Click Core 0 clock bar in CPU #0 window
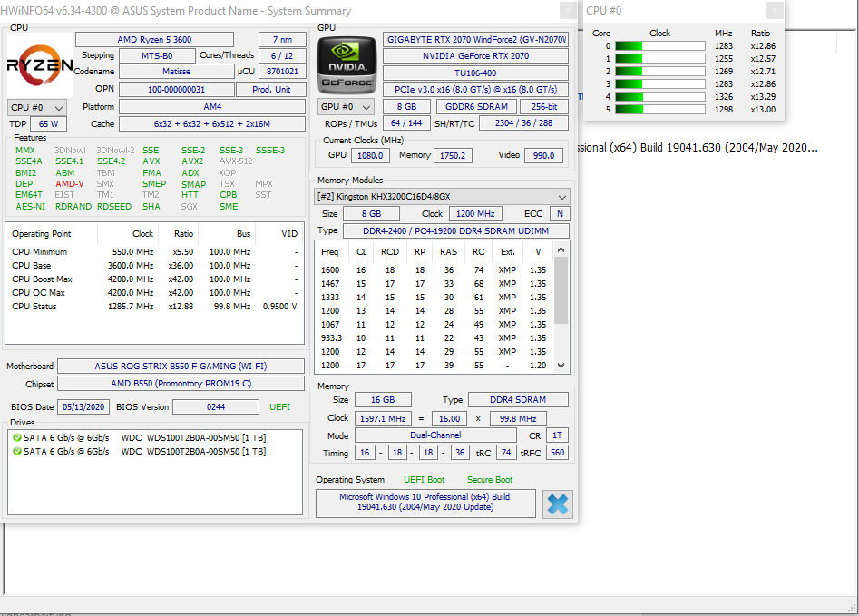The image size is (859, 616). pos(660,46)
